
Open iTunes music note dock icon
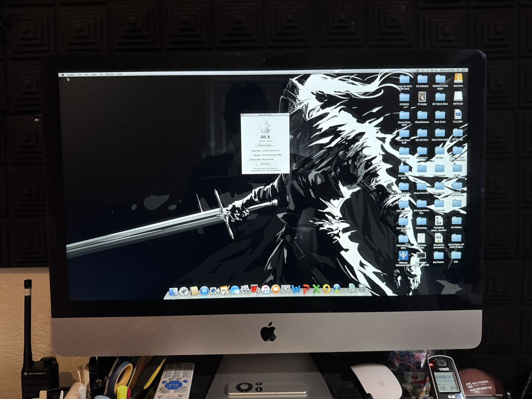265,290
